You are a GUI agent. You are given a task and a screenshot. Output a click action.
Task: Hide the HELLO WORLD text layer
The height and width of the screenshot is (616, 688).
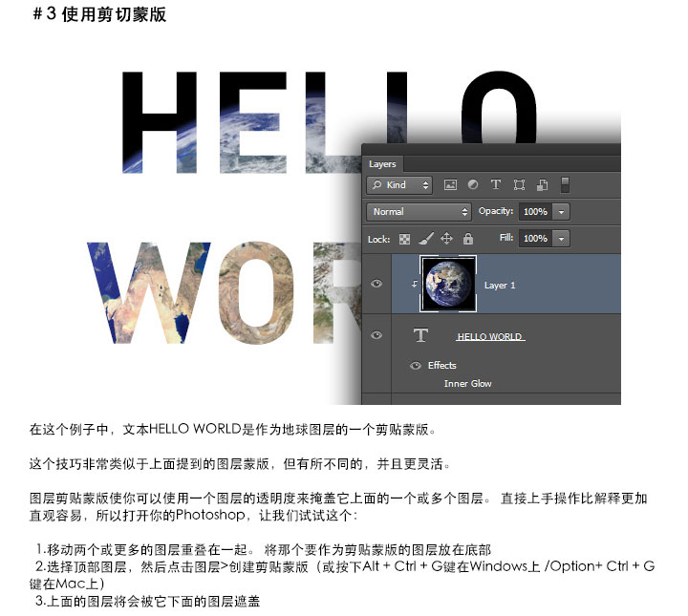[x=376, y=335]
